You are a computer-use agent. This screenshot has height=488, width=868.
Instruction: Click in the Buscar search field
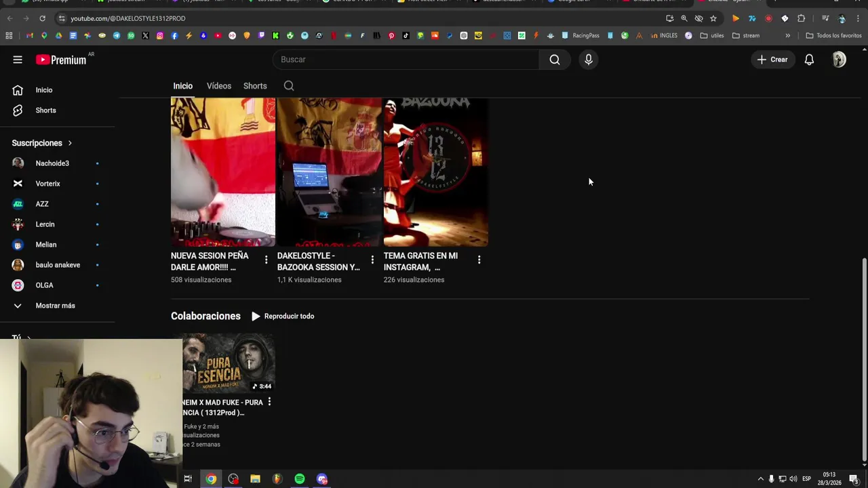click(x=406, y=60)
